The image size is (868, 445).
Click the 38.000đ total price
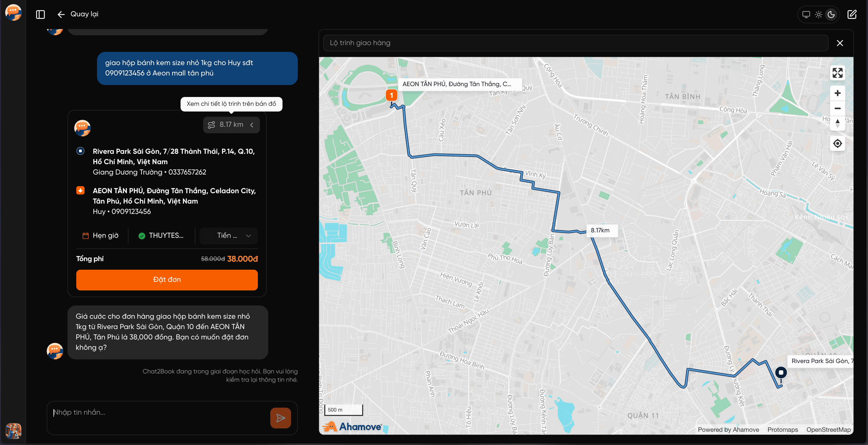(242, 259)
